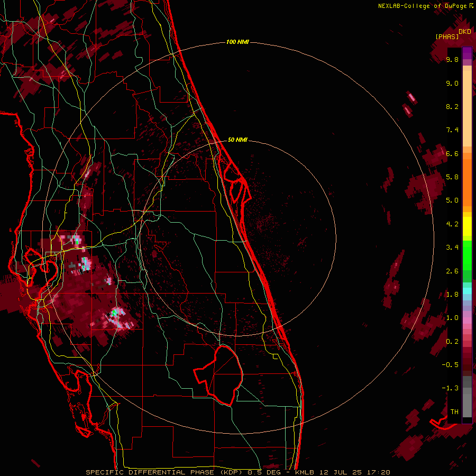Pick the pink band on color bar

click(x=467, y=321)
